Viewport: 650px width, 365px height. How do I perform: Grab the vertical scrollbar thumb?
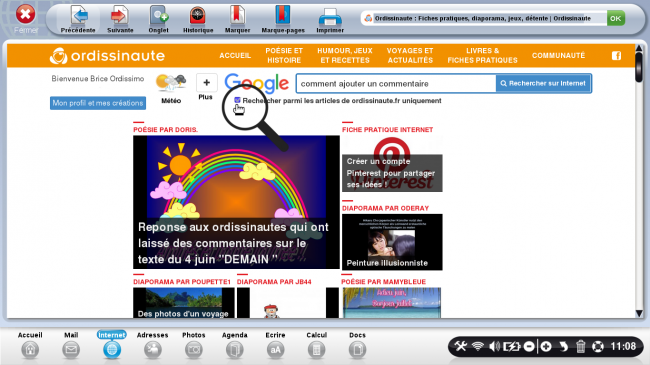pos(639,66)
